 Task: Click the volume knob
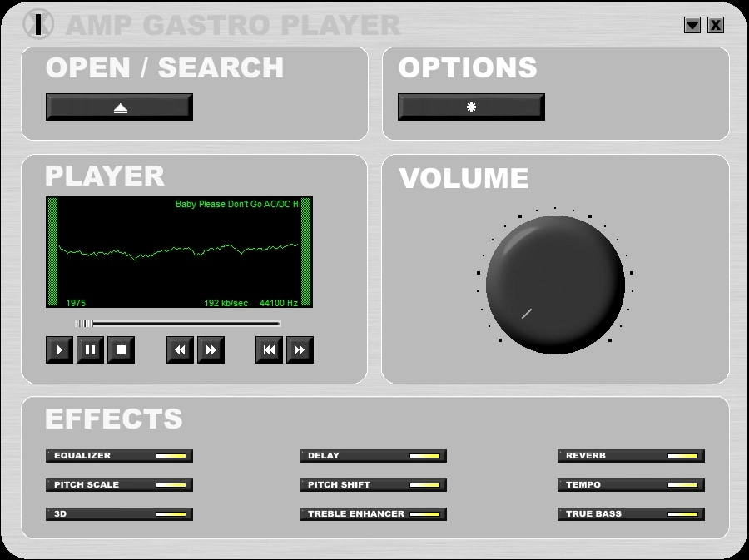(555, 285)
